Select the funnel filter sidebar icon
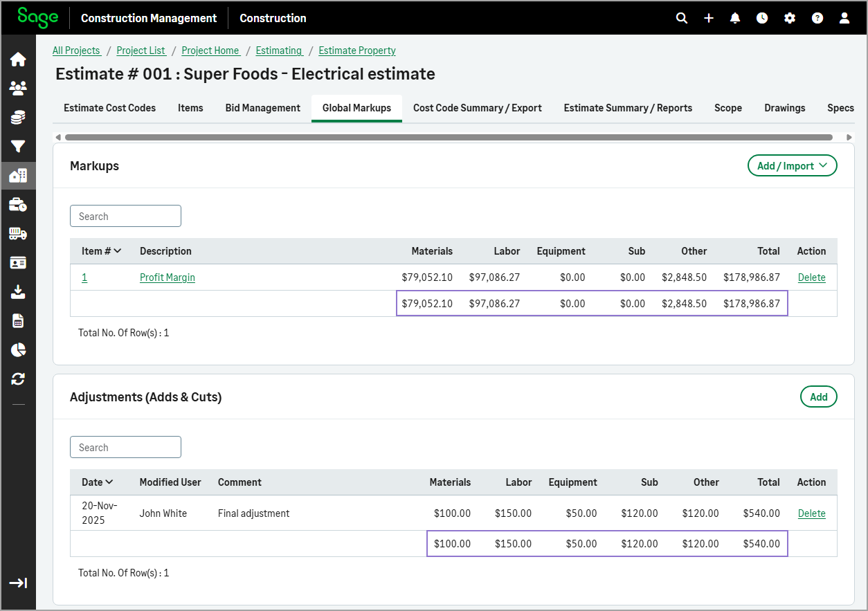Screen dimensions: 868x611 [x=18, y=146]
